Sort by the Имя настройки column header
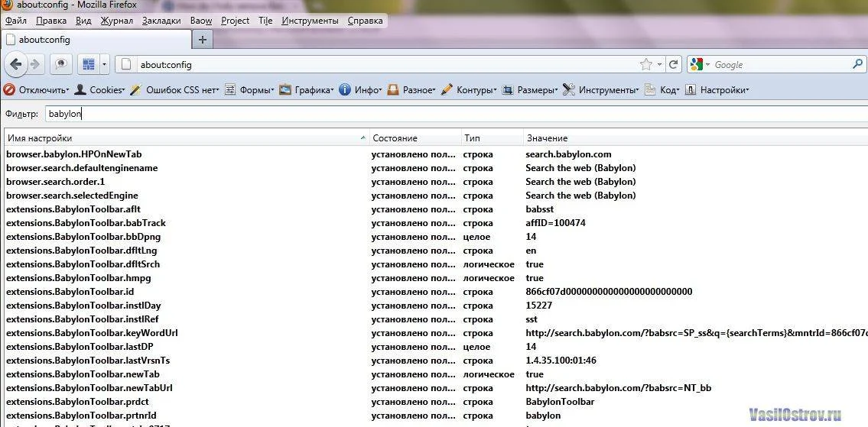Screen dimensions: 868x427 [186, 138]
